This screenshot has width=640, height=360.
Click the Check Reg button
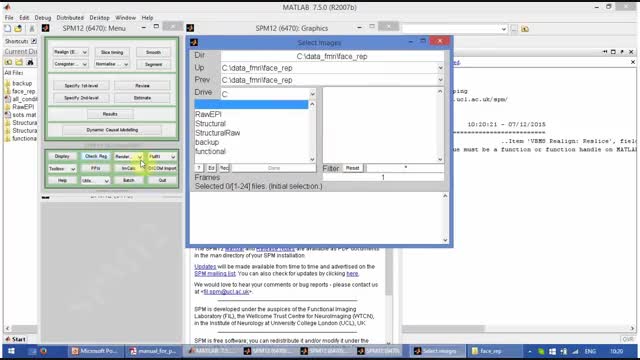pyautogui.click(x=96, y=156)
